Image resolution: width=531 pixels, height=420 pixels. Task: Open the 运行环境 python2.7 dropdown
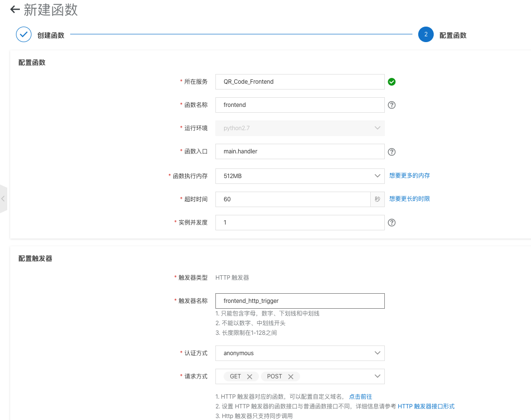tap(300, 128)
